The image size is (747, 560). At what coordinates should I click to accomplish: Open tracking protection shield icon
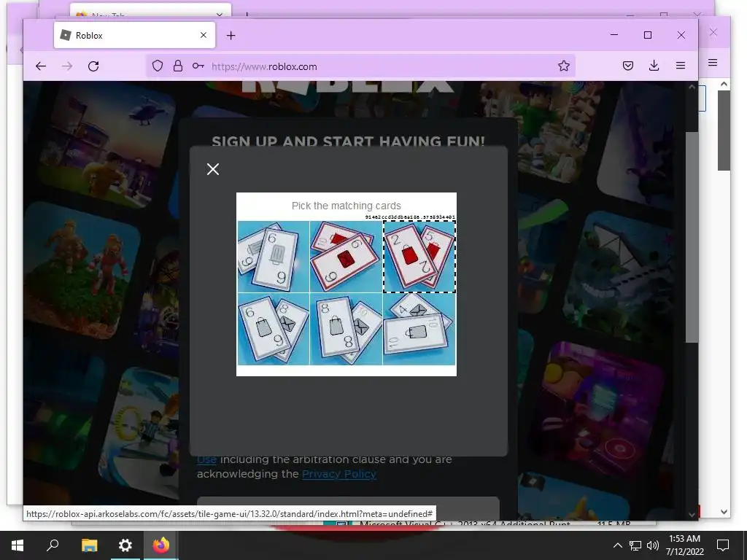(158, 66)
